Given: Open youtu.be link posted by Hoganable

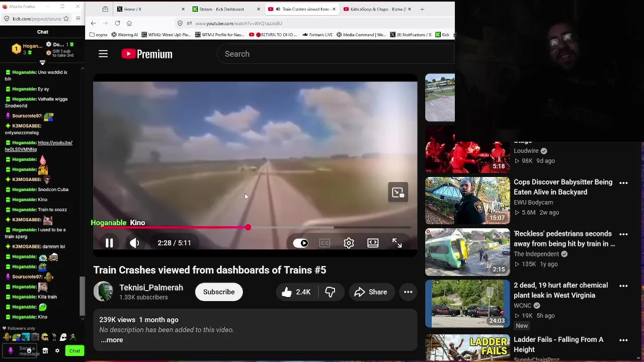Looking at the screenshot, I should (39, 146).
